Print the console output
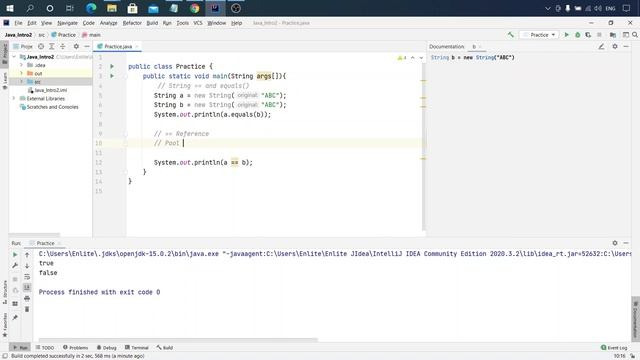The height and width of the screenshot is (360, 640). tap(27, 298)
